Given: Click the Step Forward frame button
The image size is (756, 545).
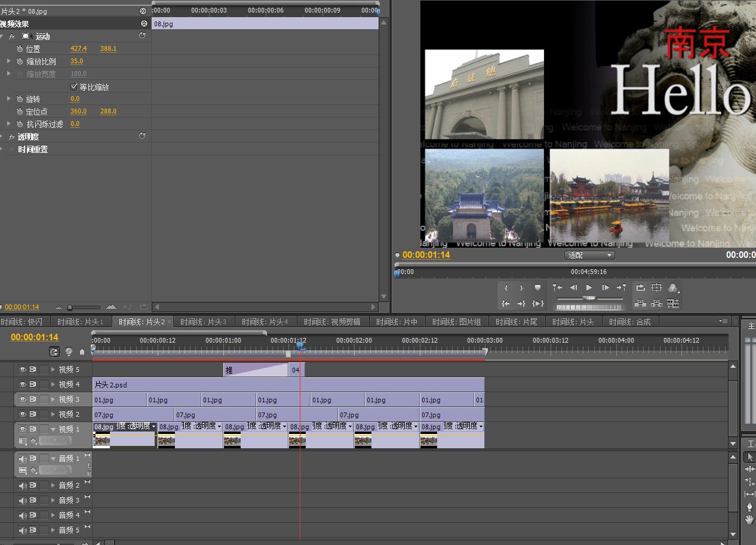Looking at the screenshot, I should point(606,288).
